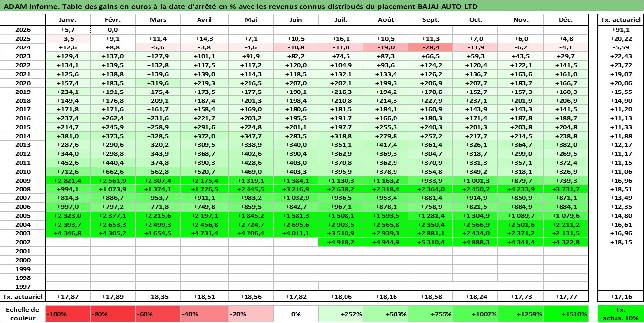
Task: Click the Juin column header
Action: pos(296,20)
